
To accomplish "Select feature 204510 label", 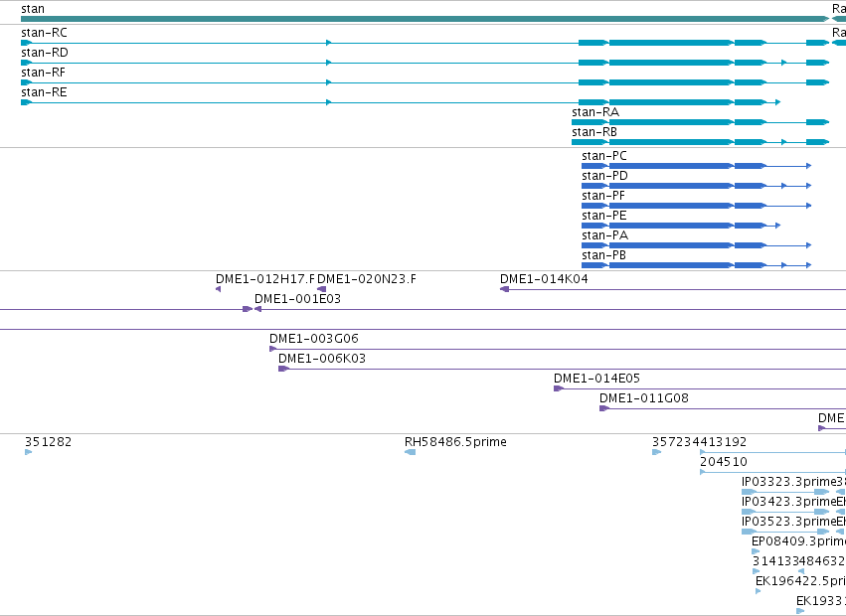I will pos(724,462).
